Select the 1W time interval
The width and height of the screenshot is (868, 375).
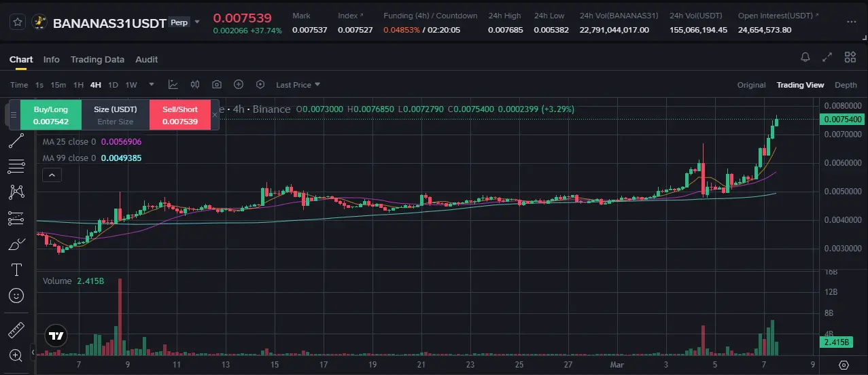pos(131,85)
